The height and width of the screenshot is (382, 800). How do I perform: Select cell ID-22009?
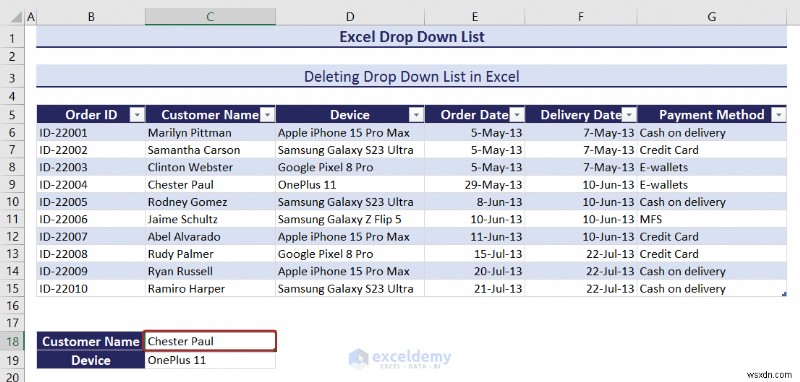pyautogui.click(x=91, y=271)
